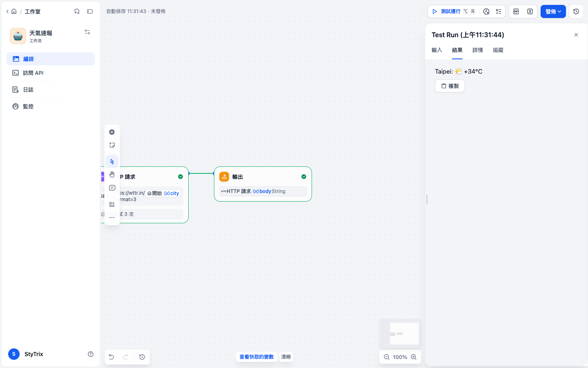Open the checklist icon in the top toolbar
588x368 pixels.
(x=499, y=11)
